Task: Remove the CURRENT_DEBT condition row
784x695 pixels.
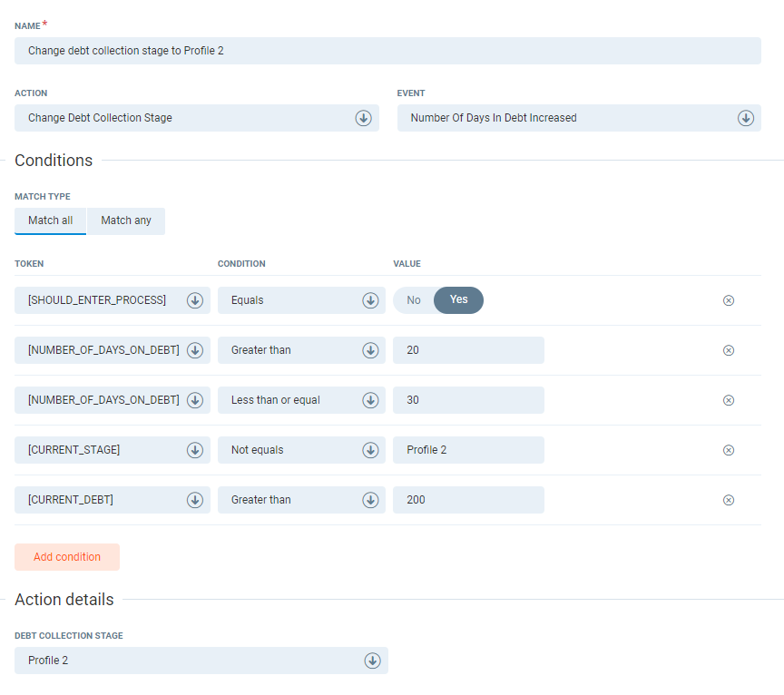Action: (x=728, y=500)
